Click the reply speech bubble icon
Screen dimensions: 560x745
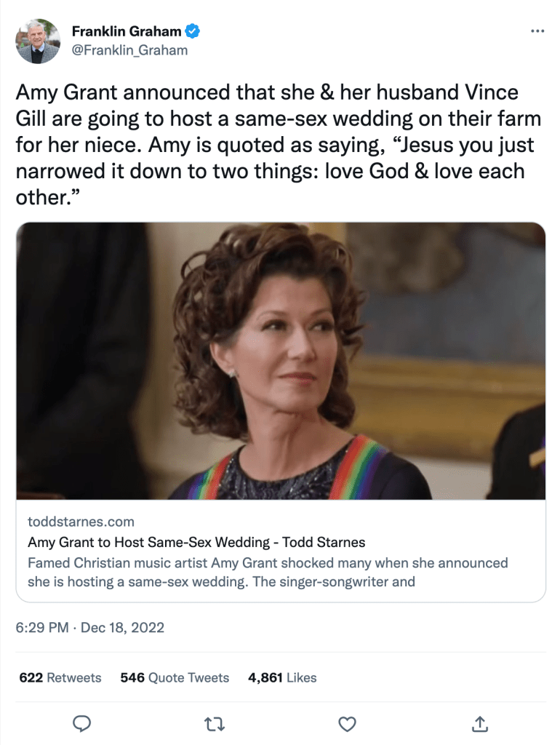coord(82,723)
